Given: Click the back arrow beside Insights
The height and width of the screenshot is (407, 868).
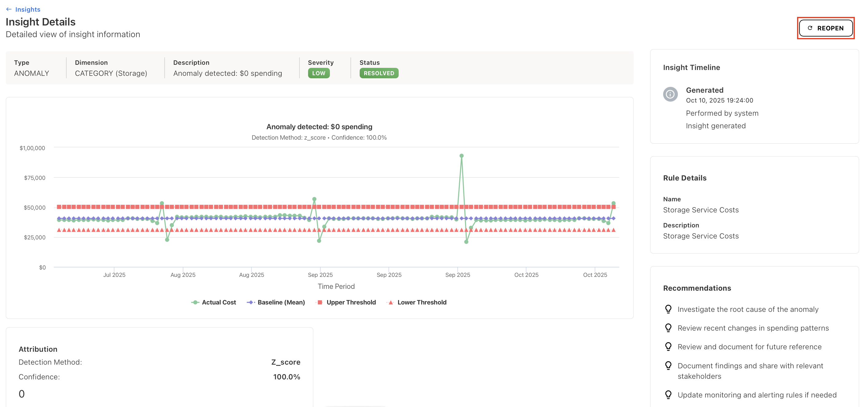Looking at the screenshot, I should pyautogui.click(x=9, y=10).
